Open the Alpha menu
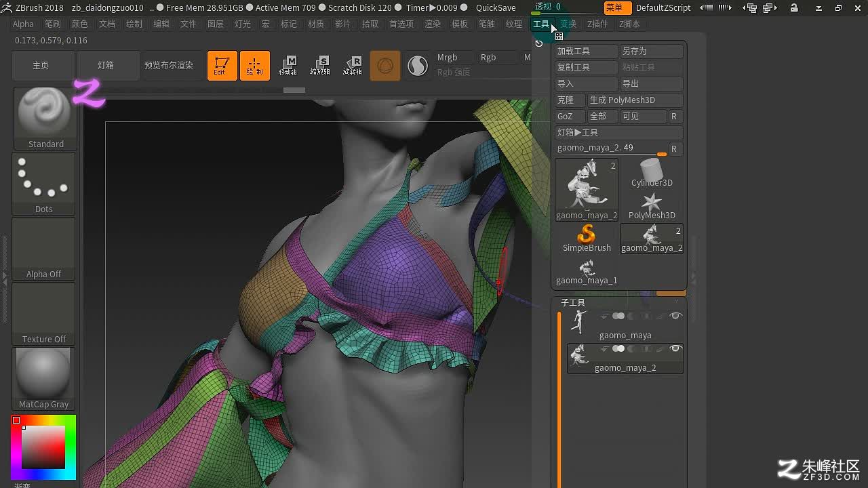 [x=23, y=24]
